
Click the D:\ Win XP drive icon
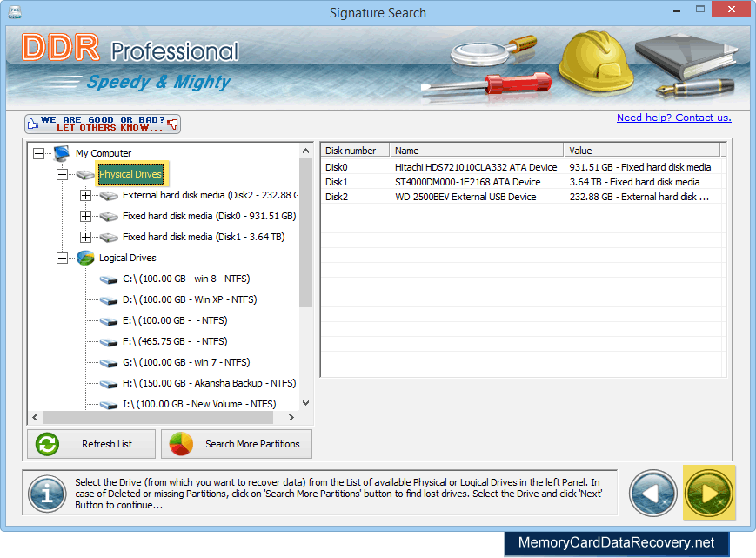click(x=109, y=300)
